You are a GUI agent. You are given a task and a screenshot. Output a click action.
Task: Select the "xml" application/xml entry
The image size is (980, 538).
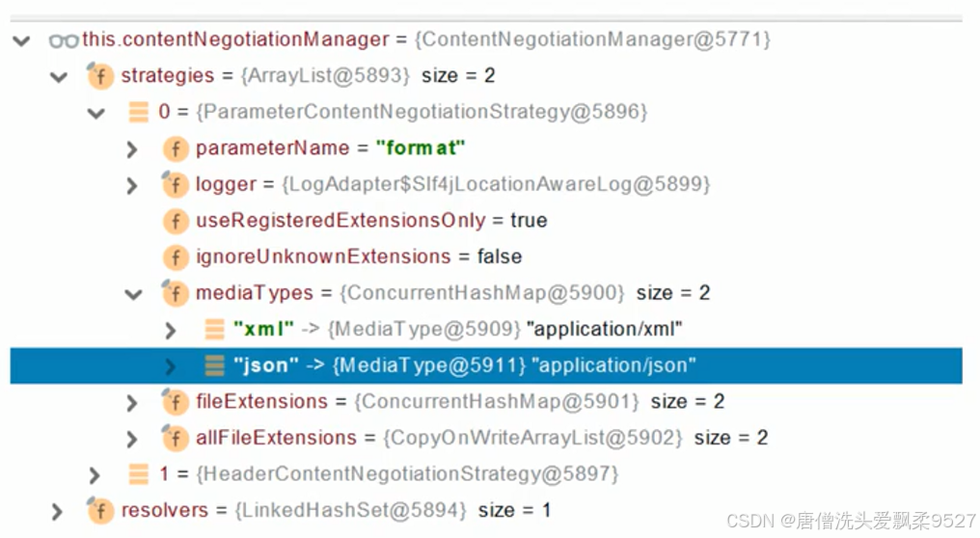[485, 329]
